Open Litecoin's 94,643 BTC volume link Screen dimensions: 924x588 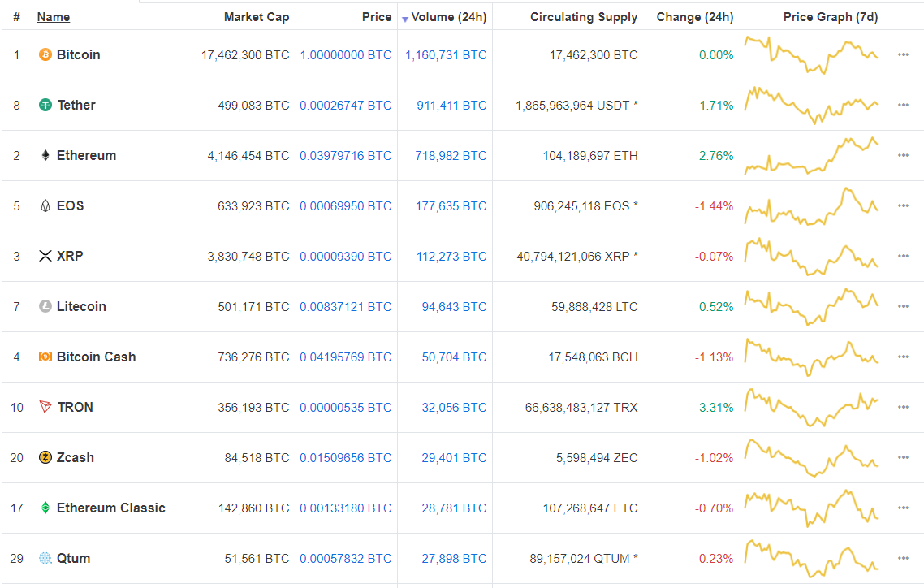[x=454, y=307]
